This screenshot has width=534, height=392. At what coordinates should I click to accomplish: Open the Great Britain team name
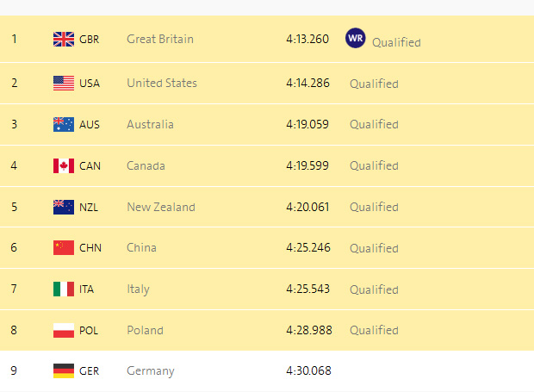click(160, 39)
